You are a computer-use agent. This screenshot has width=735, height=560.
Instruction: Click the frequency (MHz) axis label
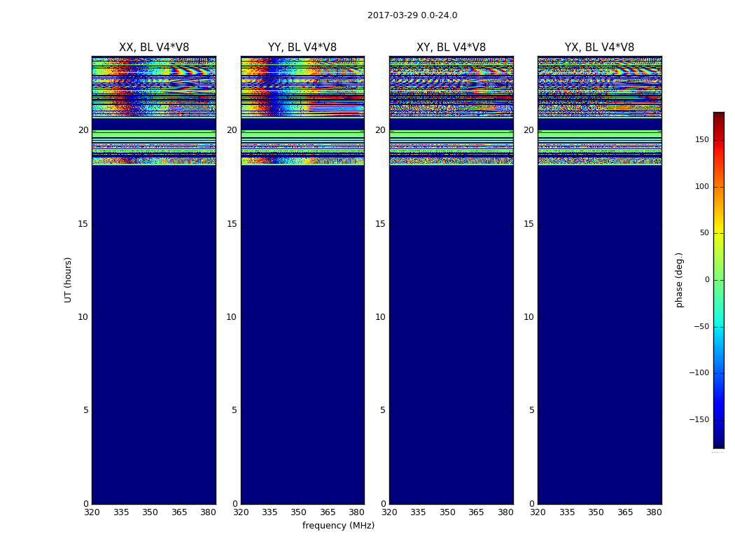(338, 525)
